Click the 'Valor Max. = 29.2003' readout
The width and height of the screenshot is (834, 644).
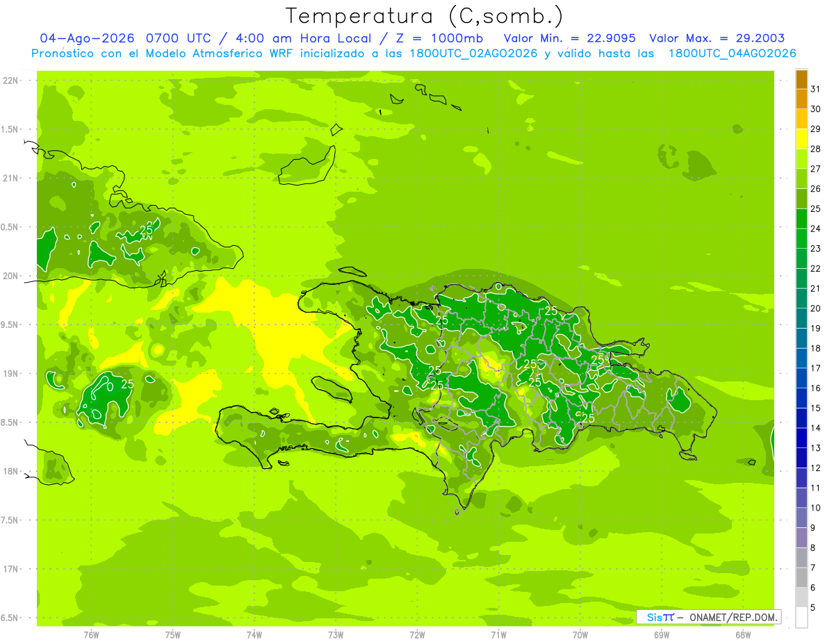tap(717, 38)
